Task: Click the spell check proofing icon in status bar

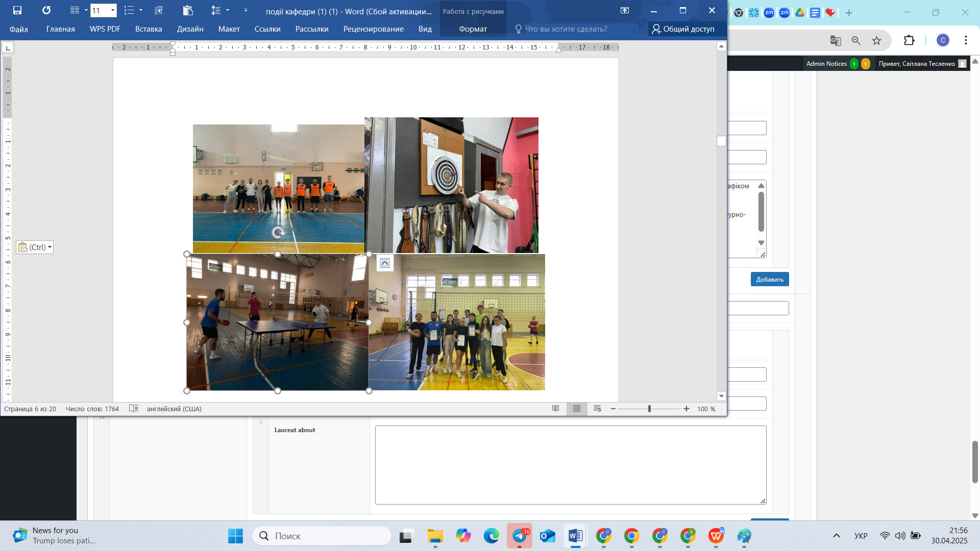Action: [x=134, y=409]
